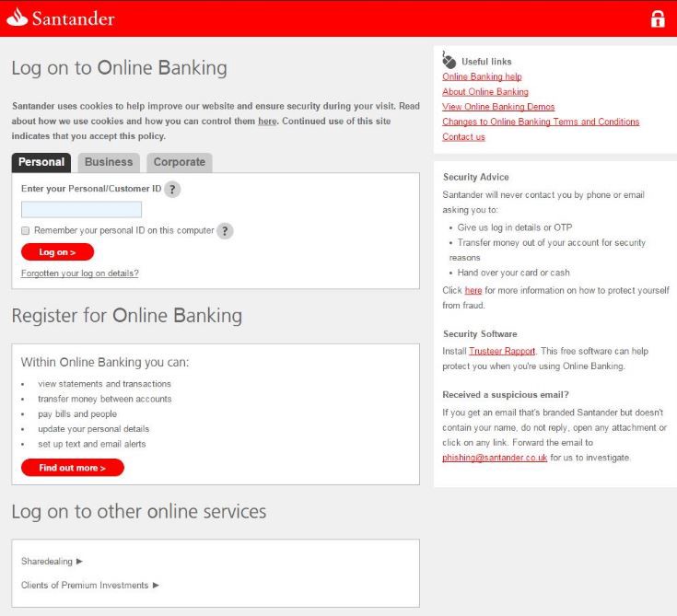Open Clients of Premium Investments link
The height and width of the screenshot is (616, 677).
click(85, 585)
